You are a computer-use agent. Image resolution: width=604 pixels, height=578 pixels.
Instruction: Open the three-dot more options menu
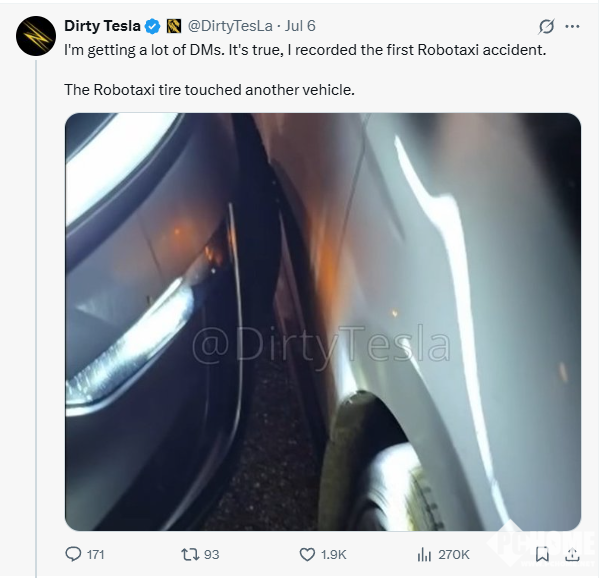(x=572, y=26)
